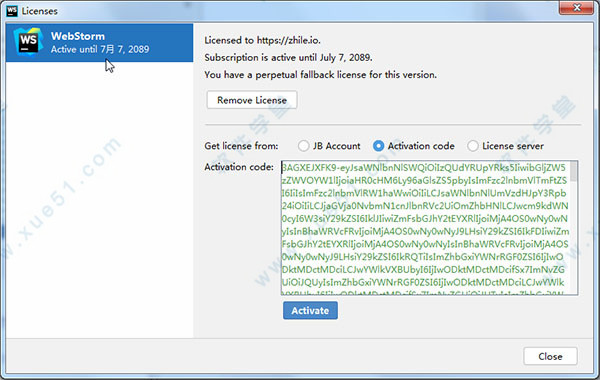Click inside the Activation code text area
Viewport: 600px width, 380px height.
(426, 228)
